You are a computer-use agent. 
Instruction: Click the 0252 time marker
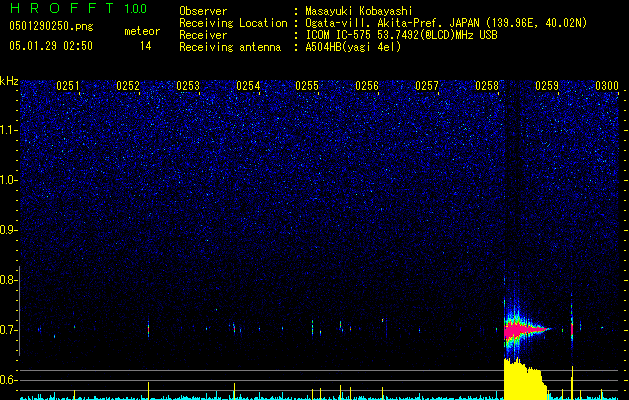128,86
